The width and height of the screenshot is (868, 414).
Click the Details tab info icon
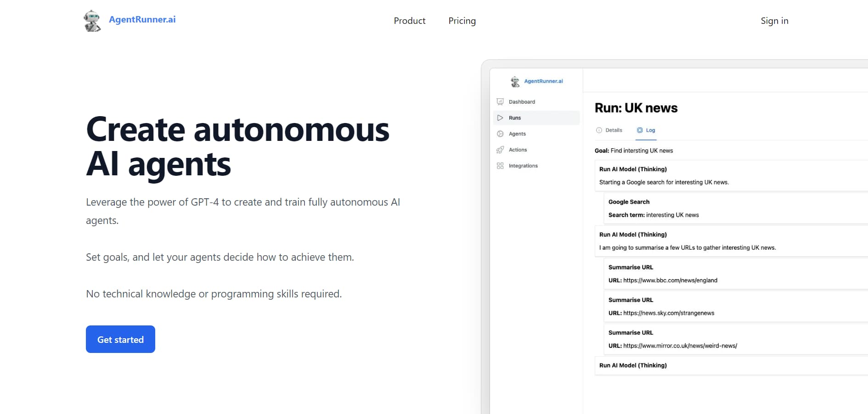(599, 130)
